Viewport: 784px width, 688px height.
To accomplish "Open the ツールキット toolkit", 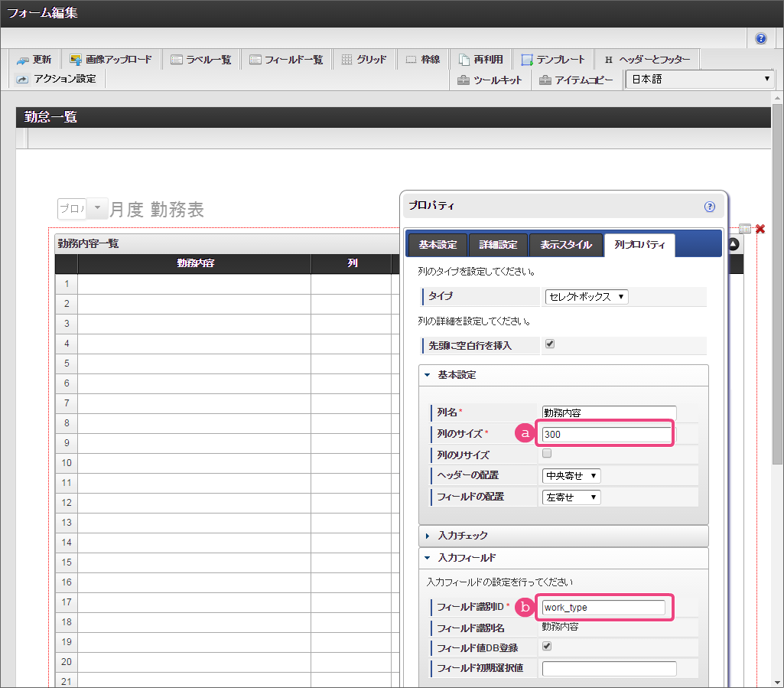I will point(490,80).
